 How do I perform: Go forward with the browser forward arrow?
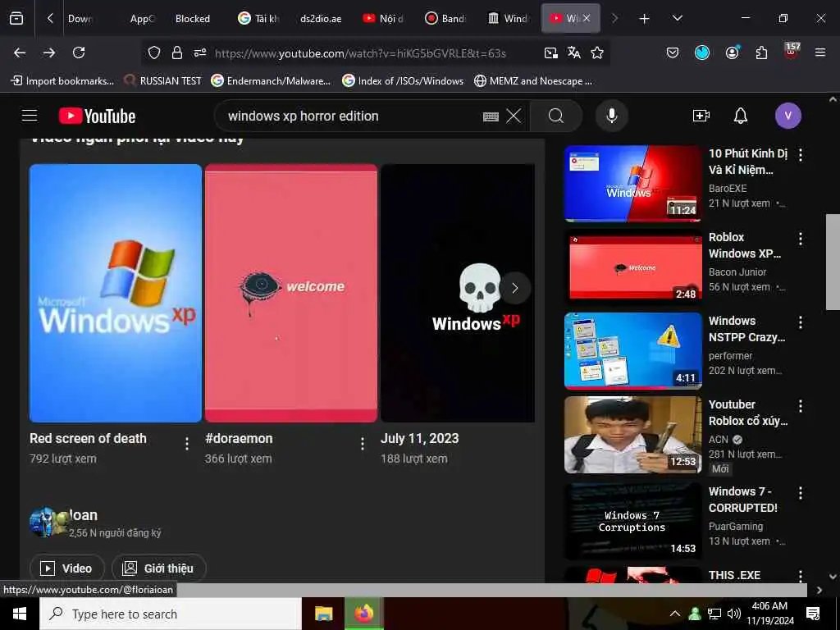[49, 52]
